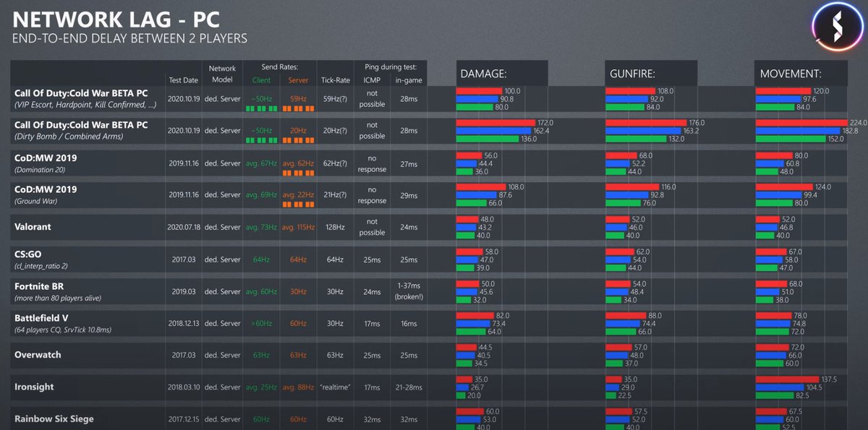Select the MOVEMENT chart header

(801, 74)
